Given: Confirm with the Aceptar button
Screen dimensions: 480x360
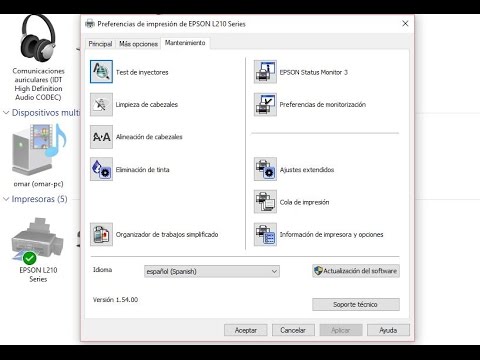Looking at the screenshot, I should (246, 330).
